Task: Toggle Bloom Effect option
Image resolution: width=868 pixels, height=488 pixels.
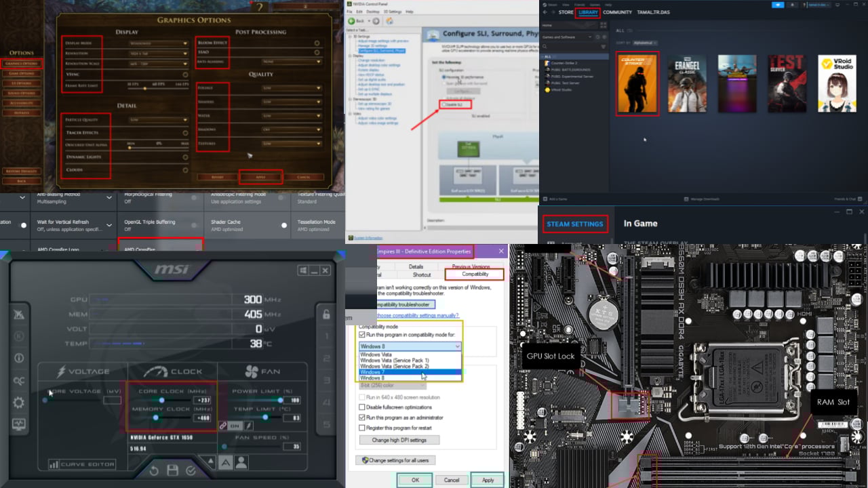Action: coord(317,43)
